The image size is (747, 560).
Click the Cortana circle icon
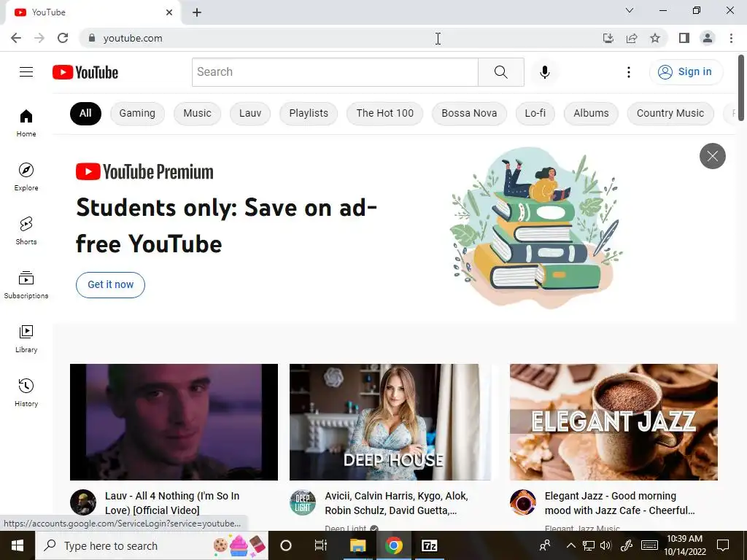point(286,545)
